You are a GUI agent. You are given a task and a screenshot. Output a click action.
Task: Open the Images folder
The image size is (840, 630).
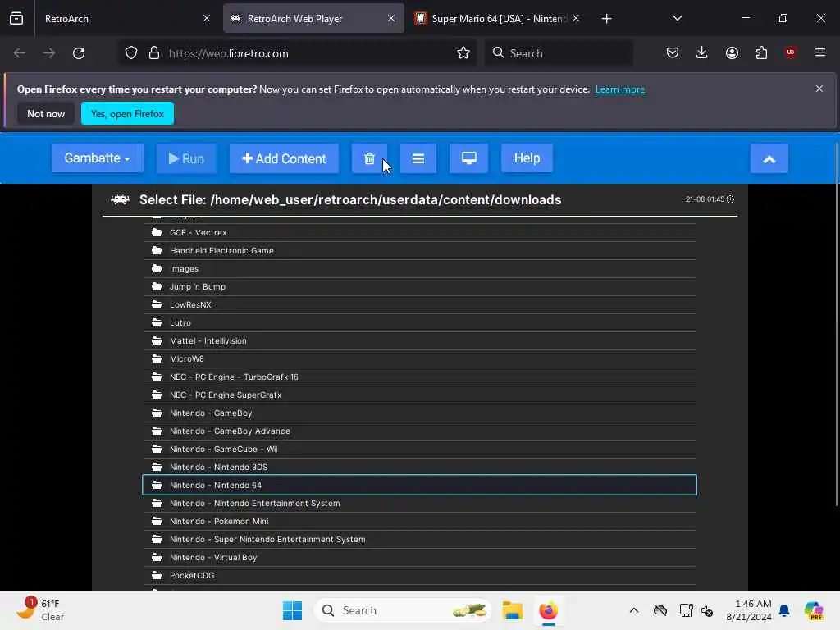pos(419,269)
